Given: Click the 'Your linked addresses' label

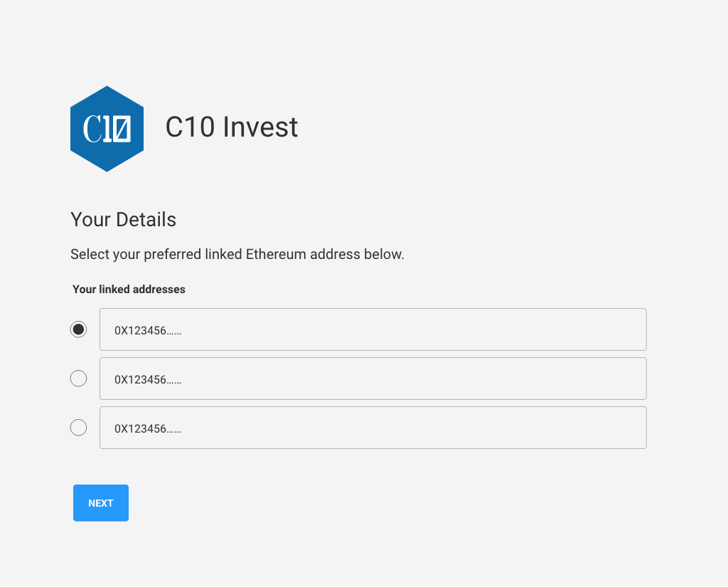Looking at the screenshot, I should click(x=129, y=289).
